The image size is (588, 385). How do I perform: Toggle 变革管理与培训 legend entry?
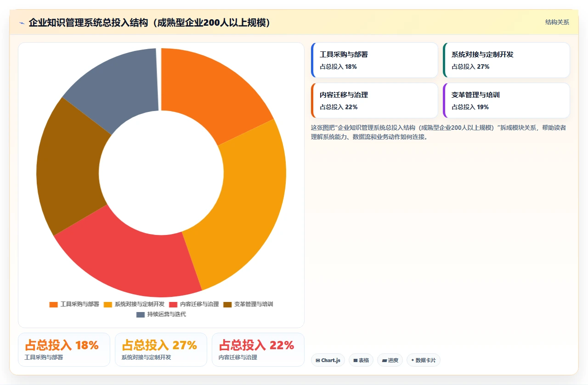pyautogui.click(x=248, y=304)
